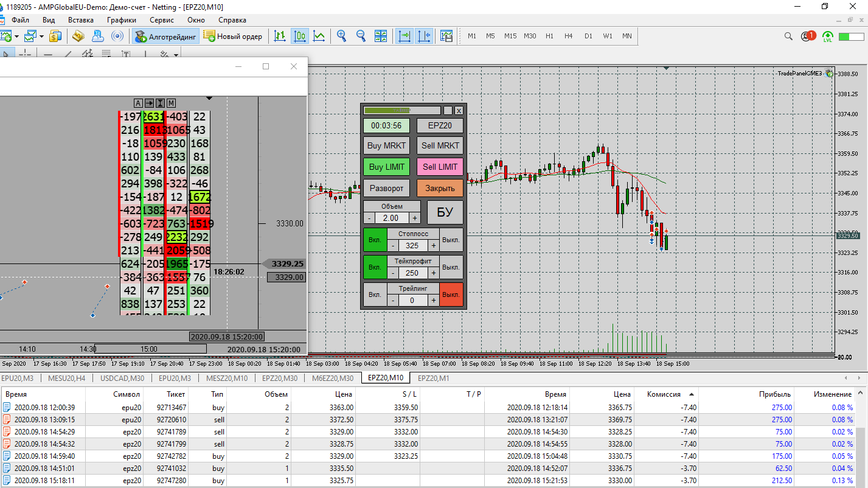Viewport: 868px width, 488px height.
Task: Click the arrow button above the cluster columns
Action: (x=149, y=103)
